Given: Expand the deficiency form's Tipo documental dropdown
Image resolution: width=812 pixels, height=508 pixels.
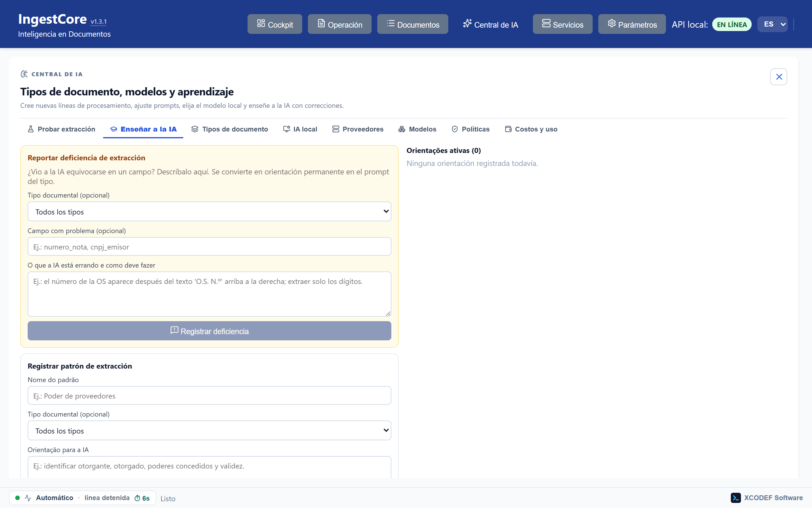Looking at the screenshot, I should [x=209, y=212].
